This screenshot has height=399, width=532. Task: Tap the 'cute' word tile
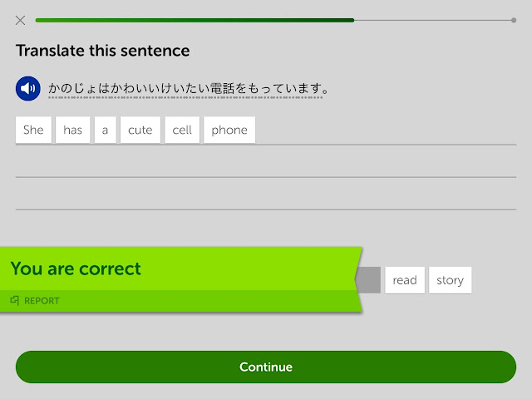(x=140, y=130)
